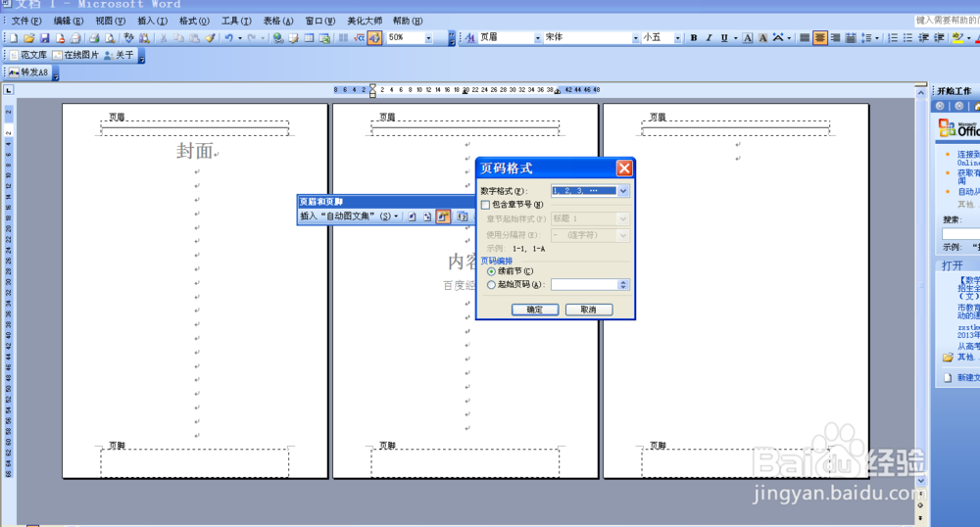Image resolution: width=980 pixels, height=527 pixels.
Task: Click the vertical scrollbar up arrow
Action: coord(920,92)
